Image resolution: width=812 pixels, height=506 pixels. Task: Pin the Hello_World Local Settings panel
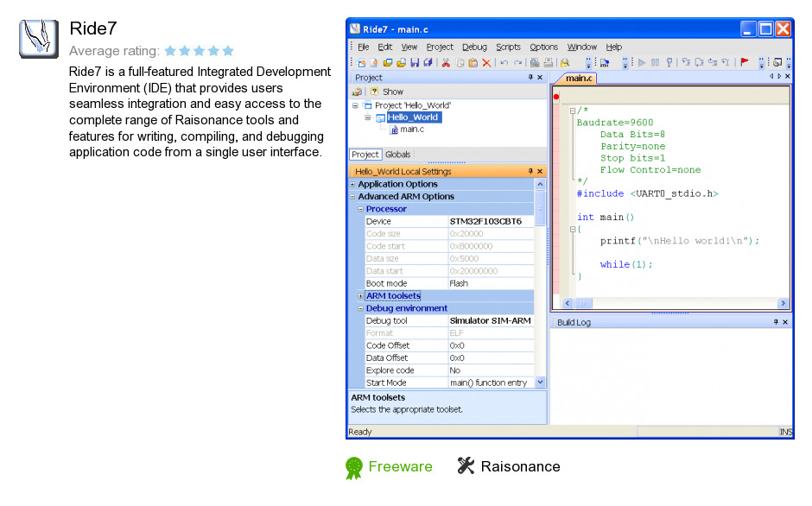pos(530,172)
